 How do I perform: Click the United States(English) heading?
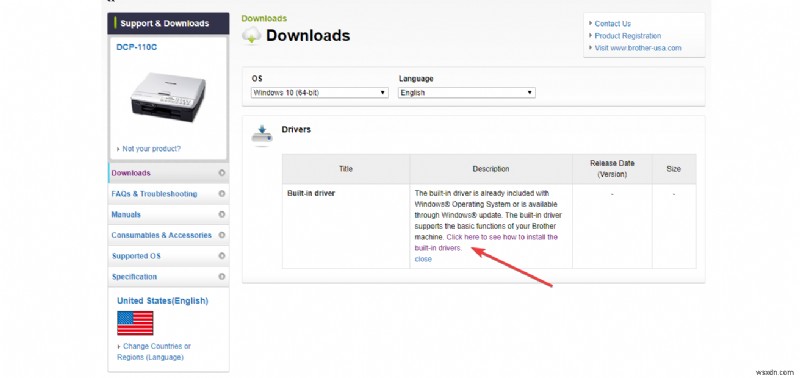(163, 301)
